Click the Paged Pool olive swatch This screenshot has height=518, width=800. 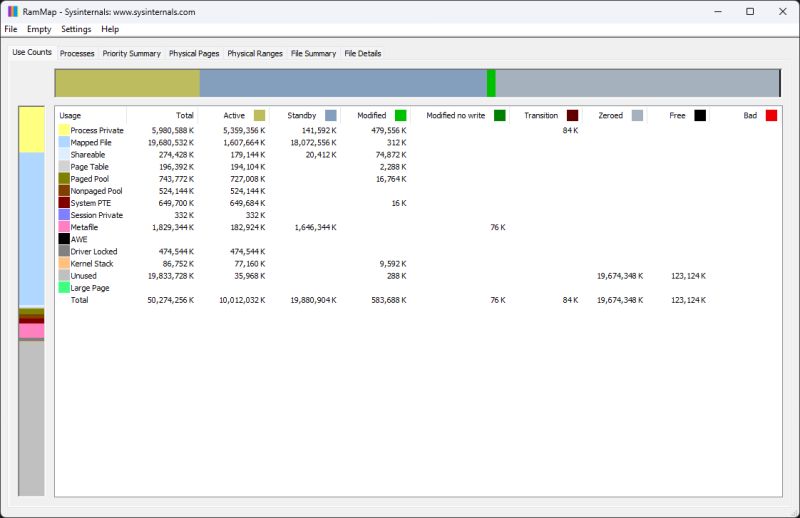pos(64,179)
